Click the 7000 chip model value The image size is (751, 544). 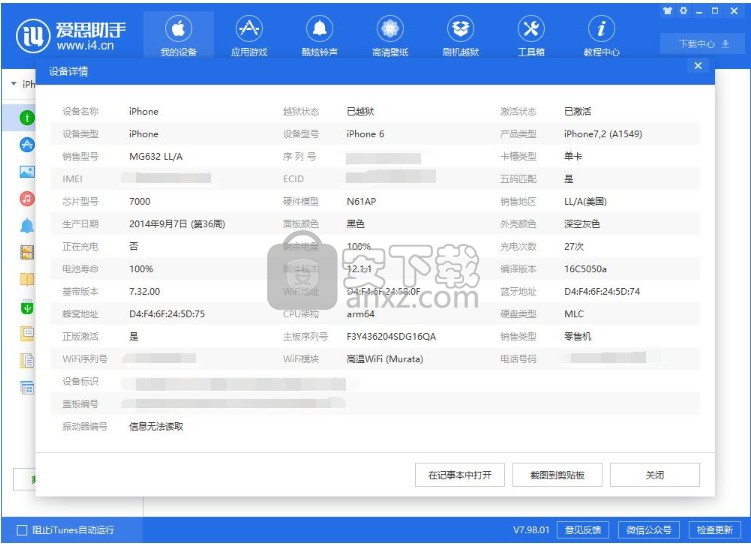click(139, 202)
